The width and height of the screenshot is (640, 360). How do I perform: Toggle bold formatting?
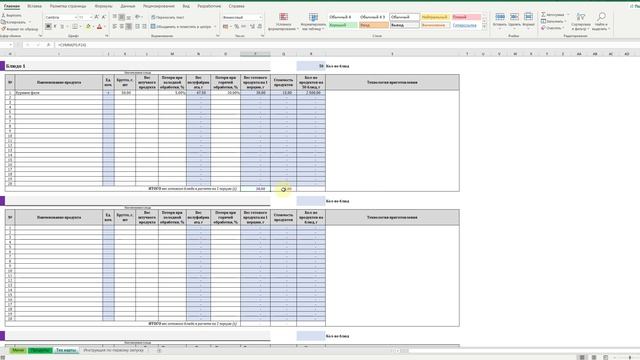(x=48, y=27)
